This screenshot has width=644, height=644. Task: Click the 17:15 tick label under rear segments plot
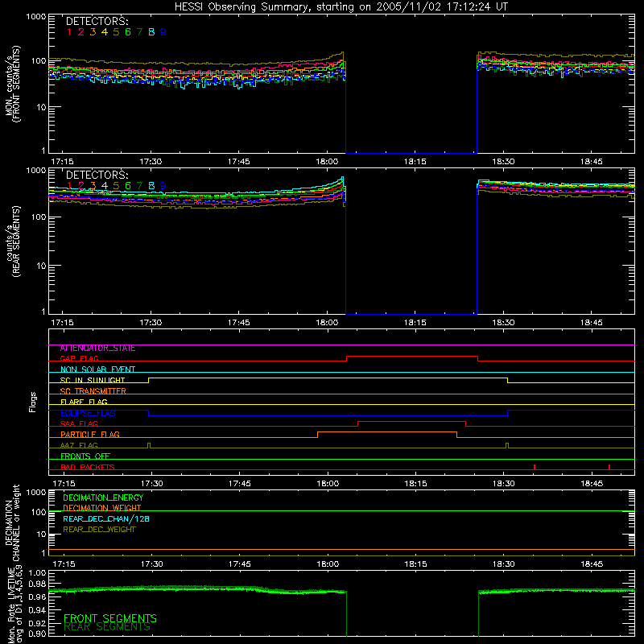tap(63, 323)
